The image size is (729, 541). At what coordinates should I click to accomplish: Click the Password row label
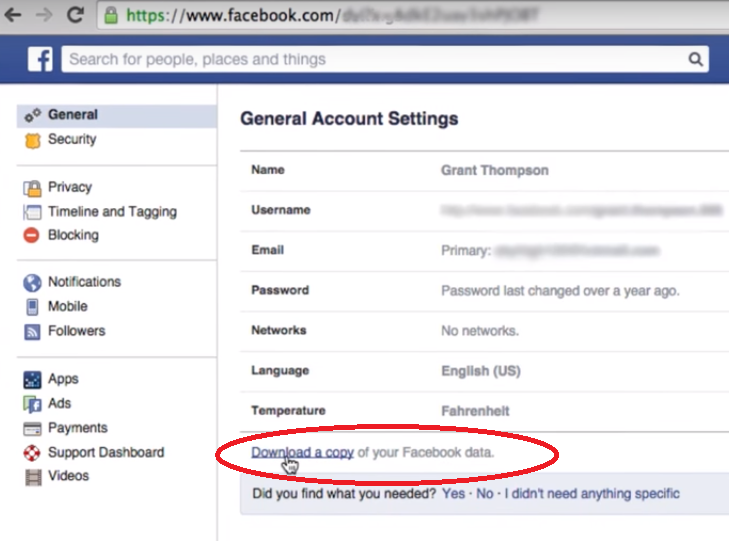[x=280, y=290]
